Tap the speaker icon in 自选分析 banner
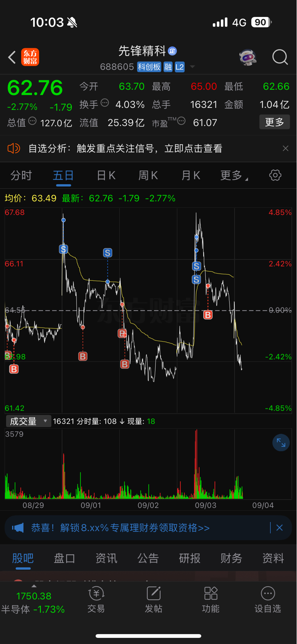This screenshot has height=644, width=297. click(x=14, y=148)
